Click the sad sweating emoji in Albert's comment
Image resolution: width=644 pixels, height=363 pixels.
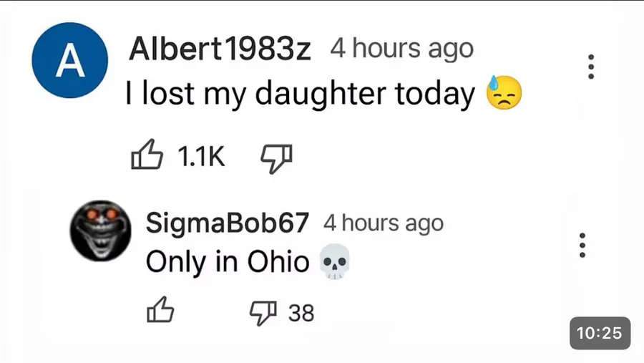[504, 93]
